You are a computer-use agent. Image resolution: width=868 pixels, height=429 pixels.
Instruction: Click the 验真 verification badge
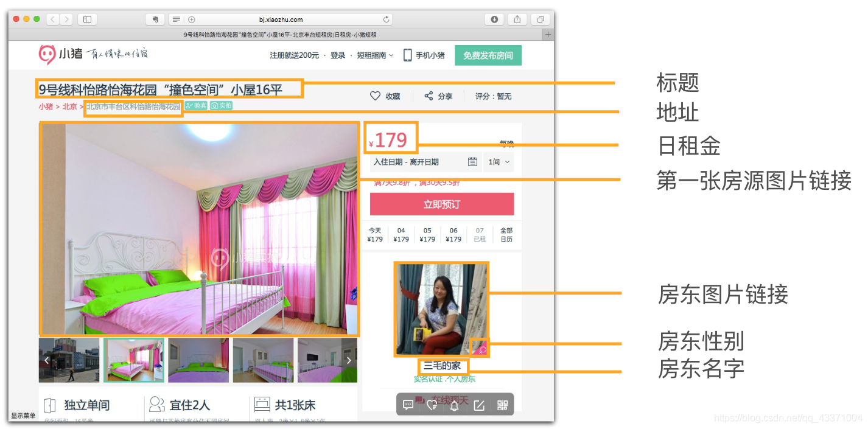[x=195, y=106]
